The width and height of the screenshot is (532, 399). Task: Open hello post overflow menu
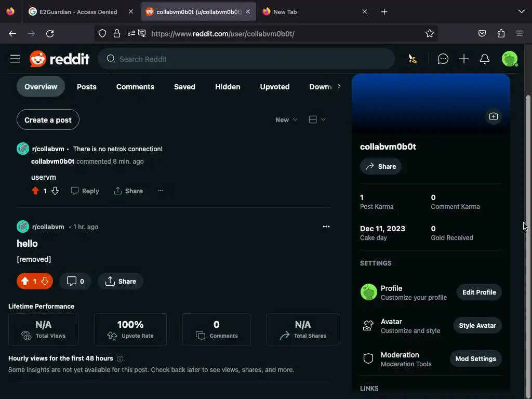pos(326,227)
